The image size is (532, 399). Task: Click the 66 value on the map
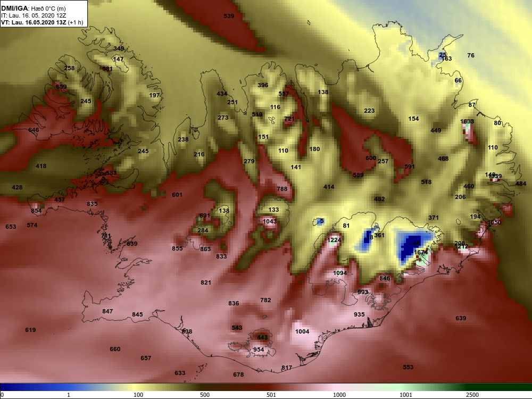click(x=458, y=80)
